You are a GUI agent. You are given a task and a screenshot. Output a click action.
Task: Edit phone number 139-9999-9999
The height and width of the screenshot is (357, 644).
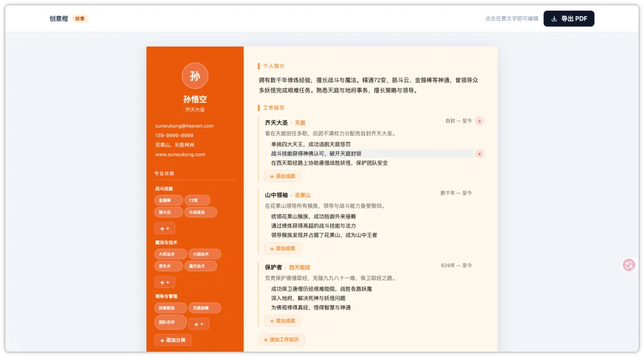[x=174, y=136]
